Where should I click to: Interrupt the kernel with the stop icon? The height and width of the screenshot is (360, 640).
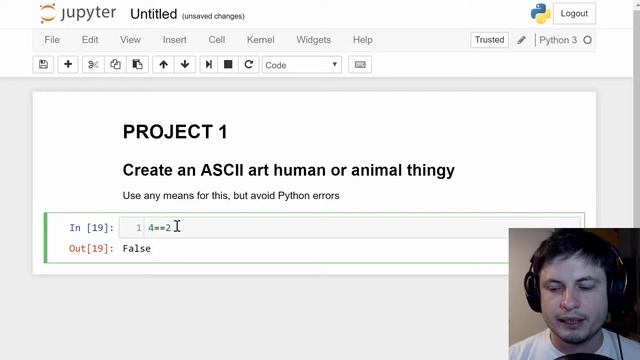click(x=228, y=64)
